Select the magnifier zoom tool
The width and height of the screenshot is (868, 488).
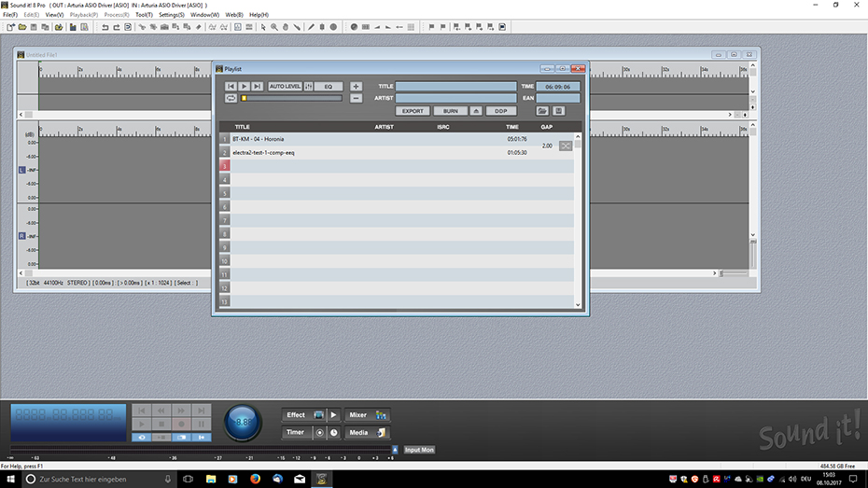(x=274, y=26)
